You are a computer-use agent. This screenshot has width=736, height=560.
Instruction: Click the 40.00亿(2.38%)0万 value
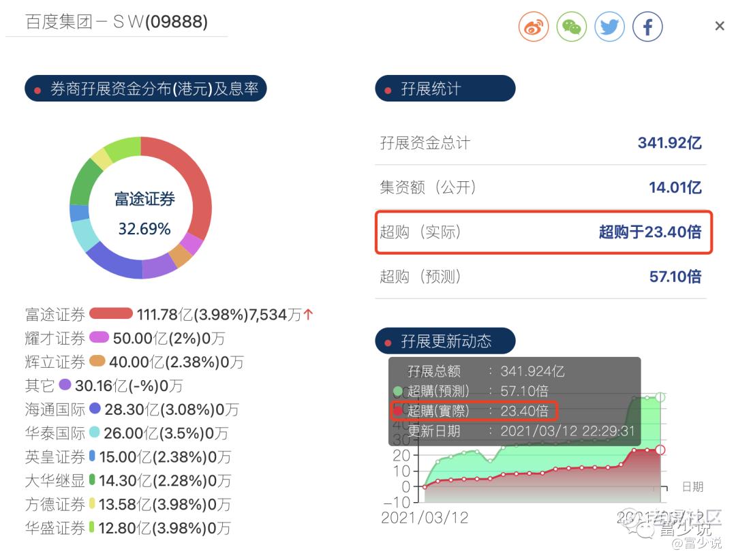click(177, 362)
